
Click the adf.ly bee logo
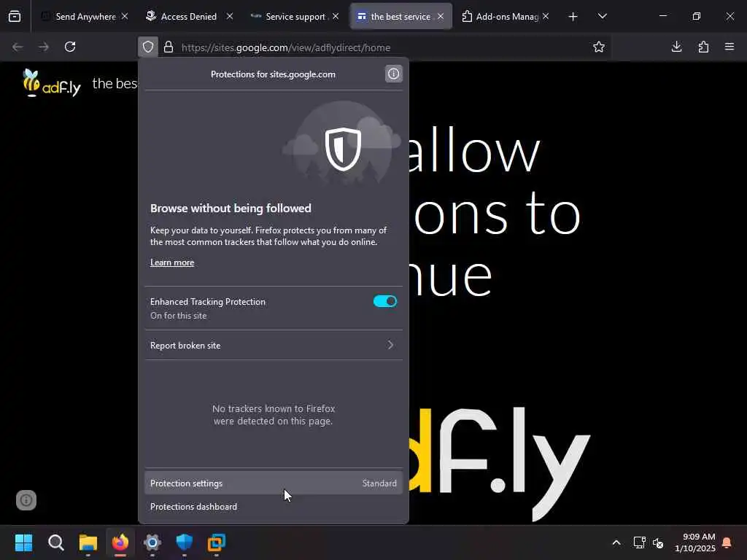pyautogui.click(x=52, y=83)
